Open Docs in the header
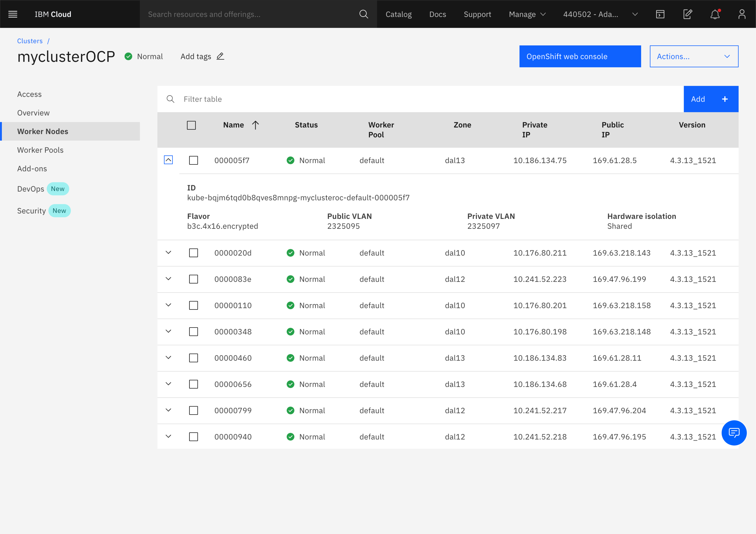The width and height of the screenshot is (756, 534). pos(438,14)
